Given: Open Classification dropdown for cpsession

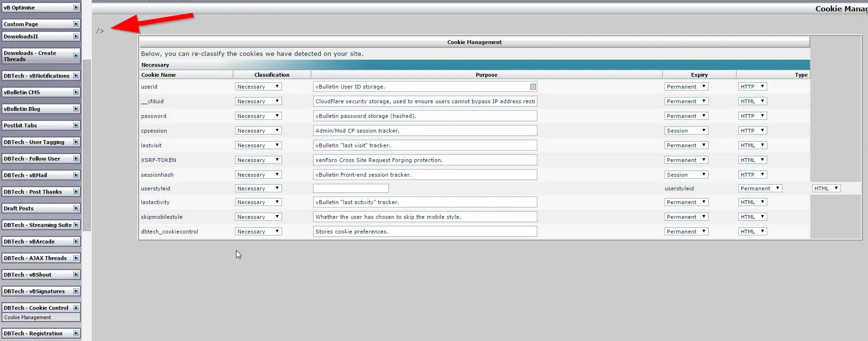Looking at the screenshot, I should (258, 131).
